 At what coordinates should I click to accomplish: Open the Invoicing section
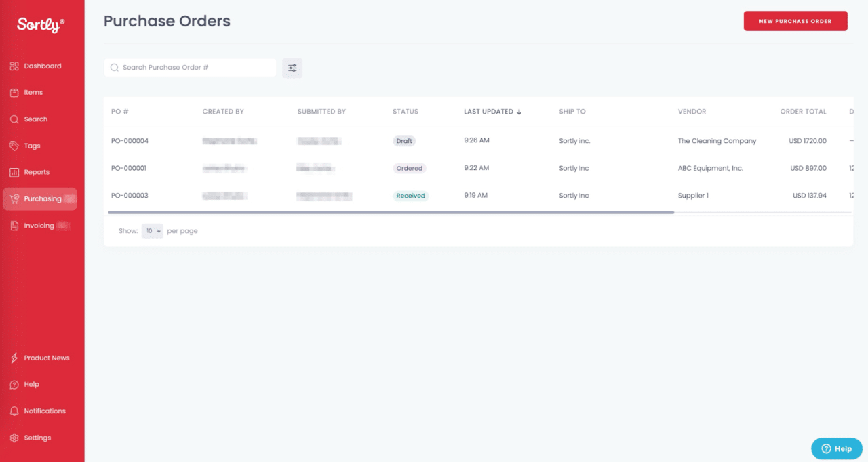(x=38, y=225)
